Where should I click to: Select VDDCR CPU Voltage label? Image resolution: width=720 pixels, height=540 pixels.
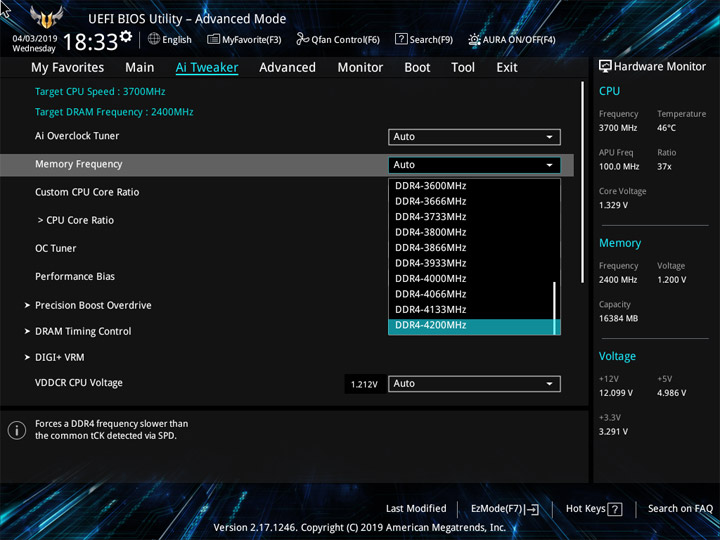(79, 383)
